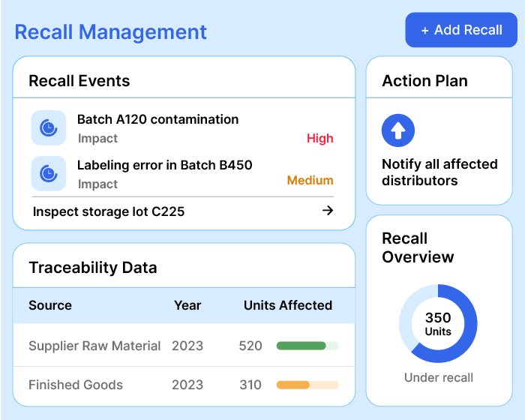The width and height of the screenshot is (525, 420).
Task: Sort by the Year column header
Action: pyautogui.click(x=187, y=305)
